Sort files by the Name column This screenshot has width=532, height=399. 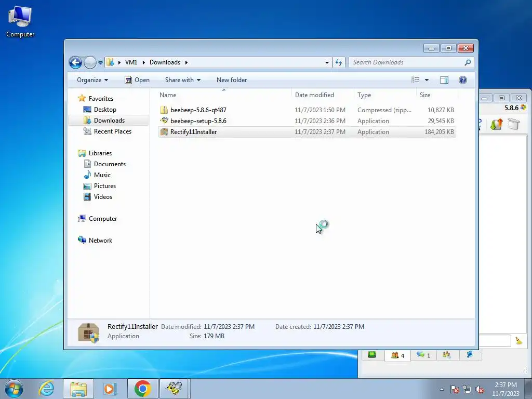(x=224, y=95)
